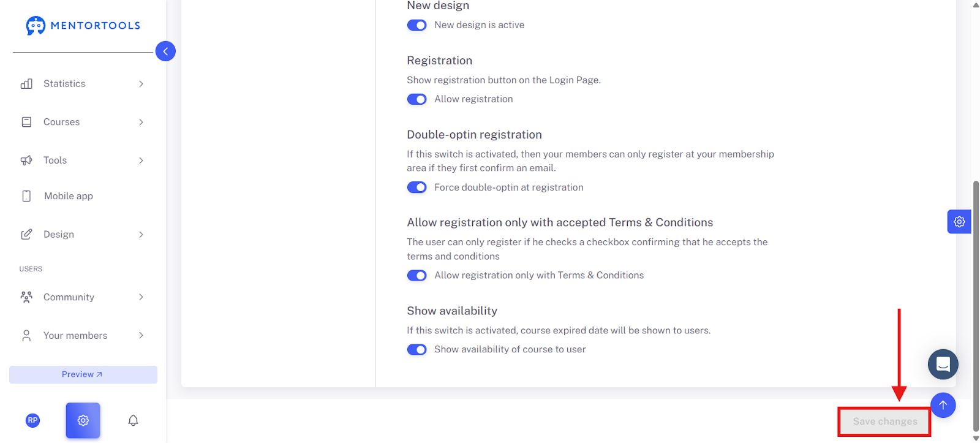Expand the Tools menu chevron

tap(141, 161)
